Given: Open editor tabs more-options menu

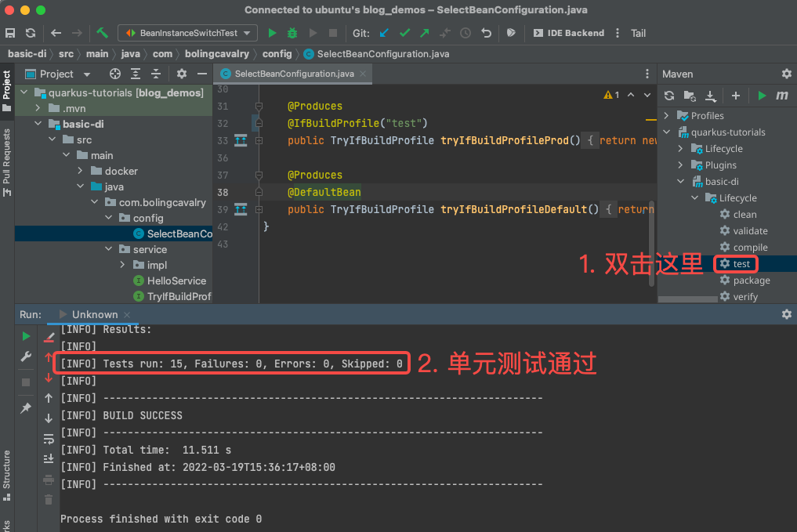Looking at the screenshot, I should (x=647, y=74).
